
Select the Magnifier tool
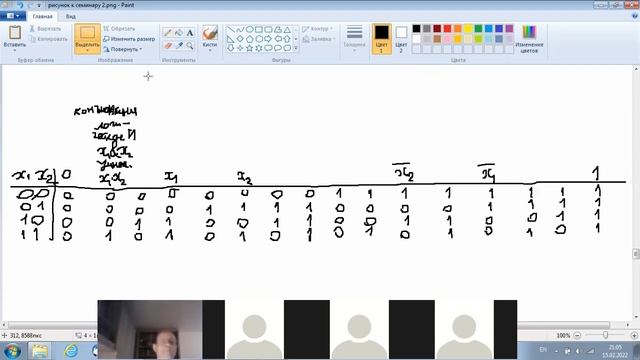click(x=190, y=46)
